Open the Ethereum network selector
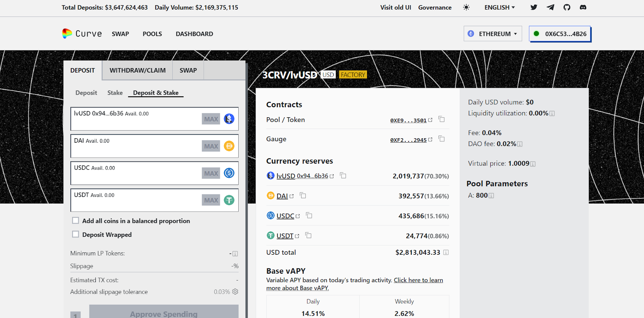Screen dimensions: 644x318 pos(493,34)
